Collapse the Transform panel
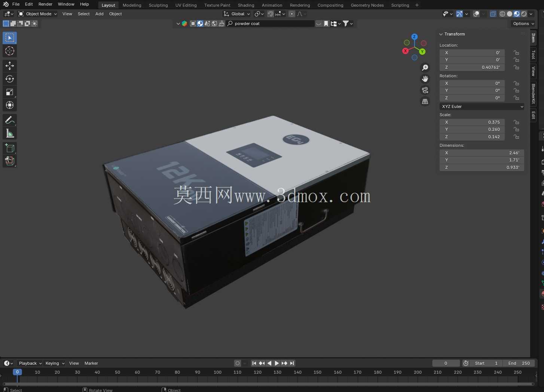Image resolution: width=544 pixels, height=392 pixels. tap(441, 34)
